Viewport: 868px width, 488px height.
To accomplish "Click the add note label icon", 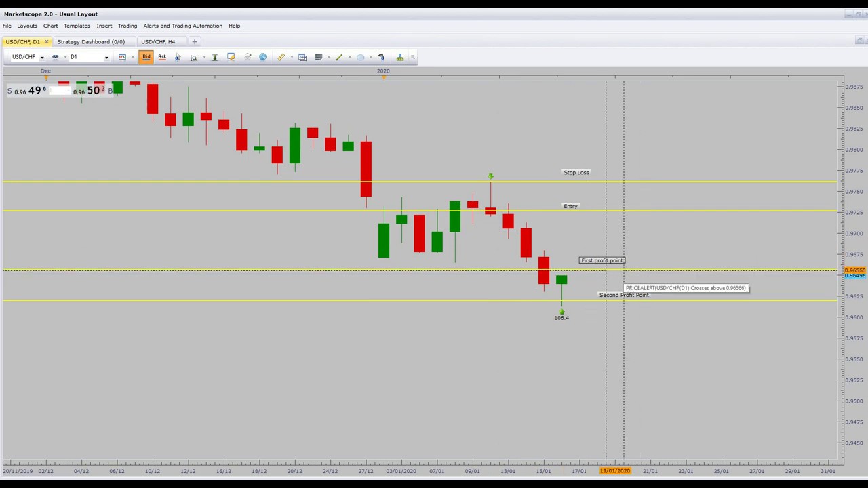I will point(231,57).
